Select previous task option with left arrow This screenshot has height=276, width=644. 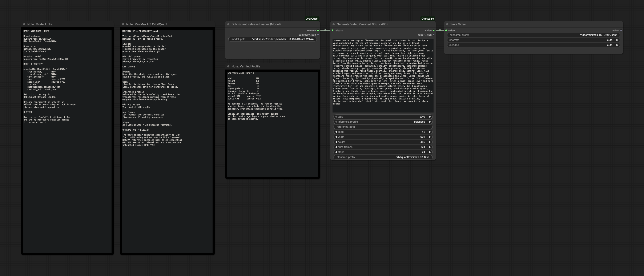pos(336,117)
